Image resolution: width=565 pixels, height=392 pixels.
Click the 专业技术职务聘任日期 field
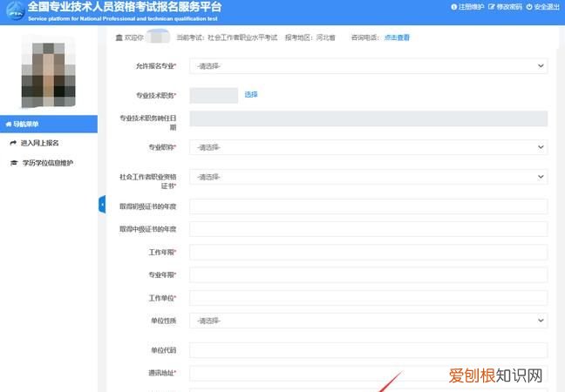coord(369,118)
